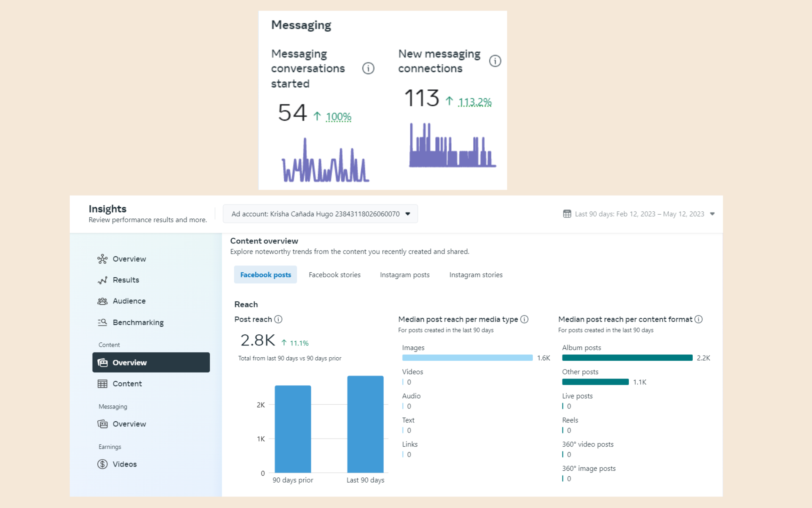Viewport: 812px width, 508px height.
Task: Switch to the Instagram posts tab
Action: [405, 275]
